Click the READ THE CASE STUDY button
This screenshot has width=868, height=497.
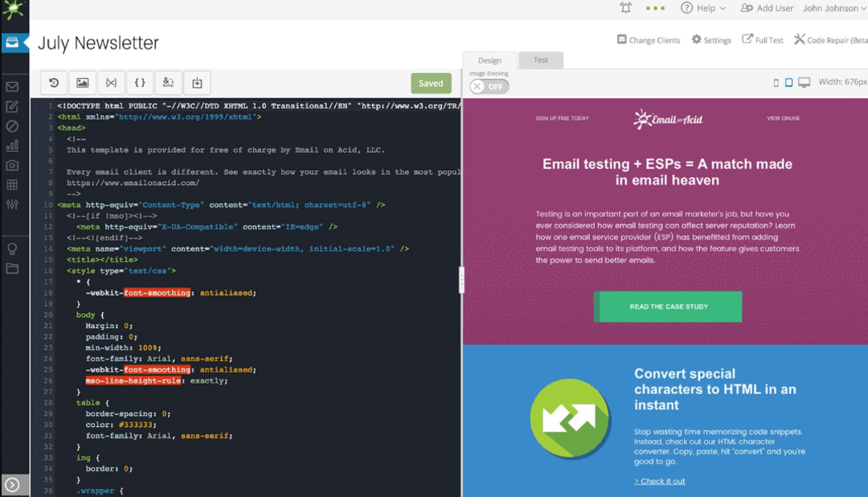[668, 306]
